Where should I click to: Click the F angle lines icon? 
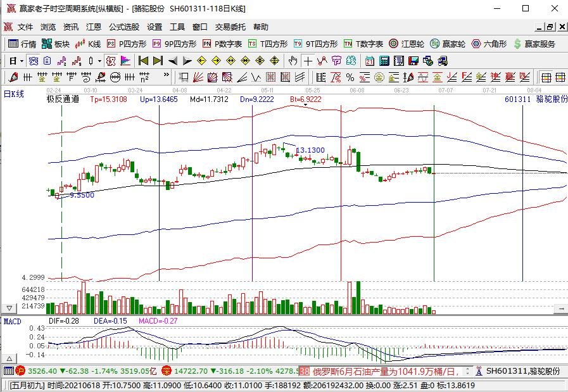pos(466,77)
